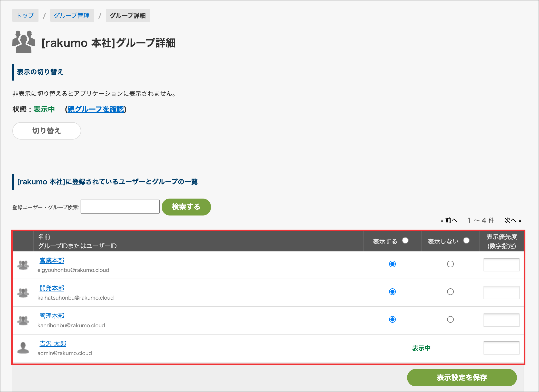Click the eigyouhonbu@rakumo.cloud text
This screenshot has width=539, height=392.
[73, 270]
